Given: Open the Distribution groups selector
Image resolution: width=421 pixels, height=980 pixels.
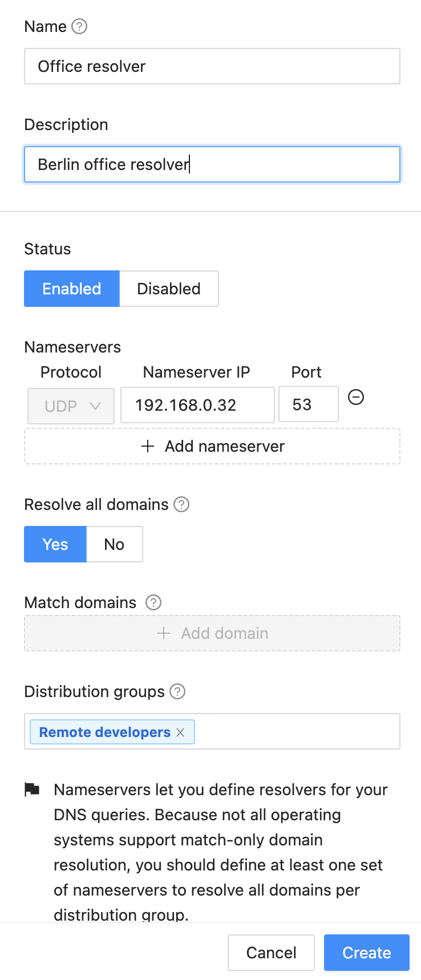Looking at the screenshot, I should coord(297,731).
